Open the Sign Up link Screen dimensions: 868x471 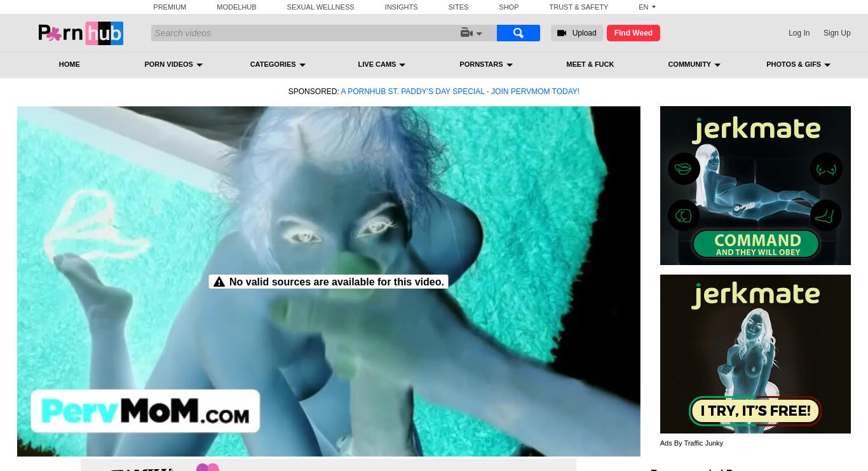[837, 33]
